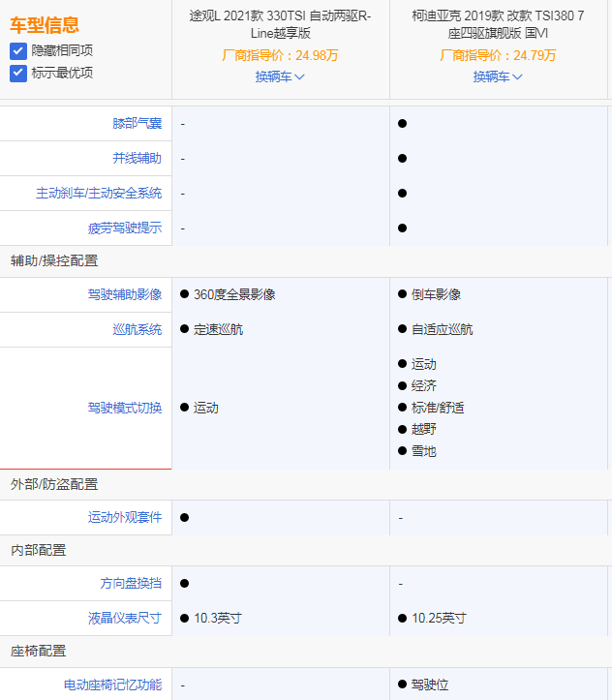Uncheck the 标示最优项 checkbox
Screen dimensions: 612x700
[18, 73]
